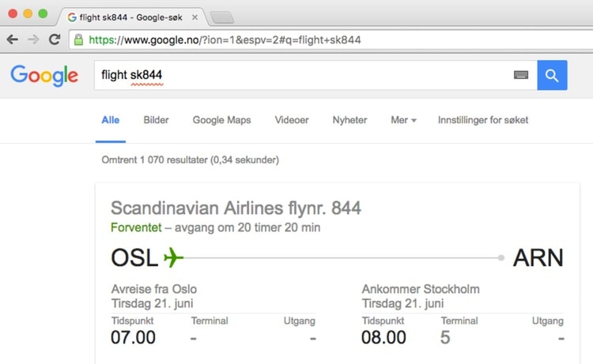
Task: Click the browser forward arrow
Action: click(x=33, y=39)
